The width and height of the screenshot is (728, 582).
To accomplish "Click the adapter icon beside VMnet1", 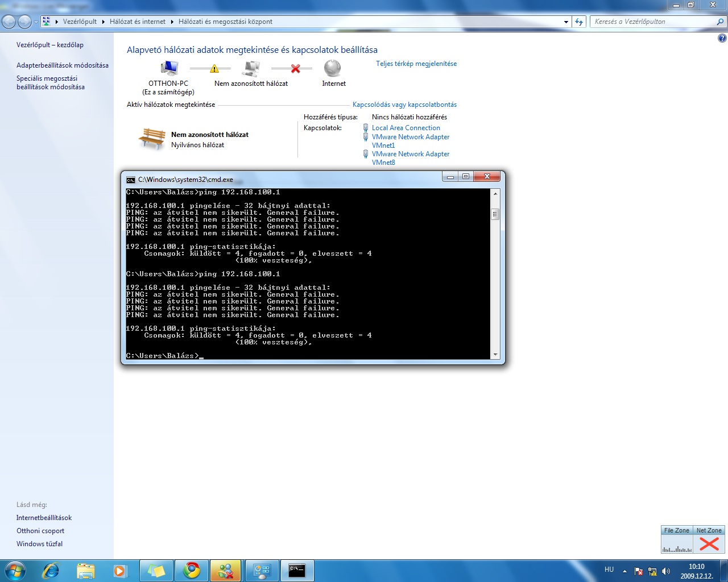I will [366, 137].
